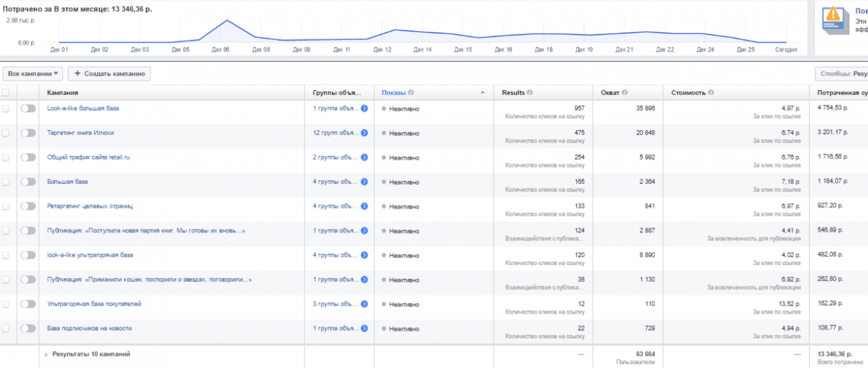Click the sort arrow in the Показы column header
The width and height of the screenshot is (868, 368).
pos(483,92)
